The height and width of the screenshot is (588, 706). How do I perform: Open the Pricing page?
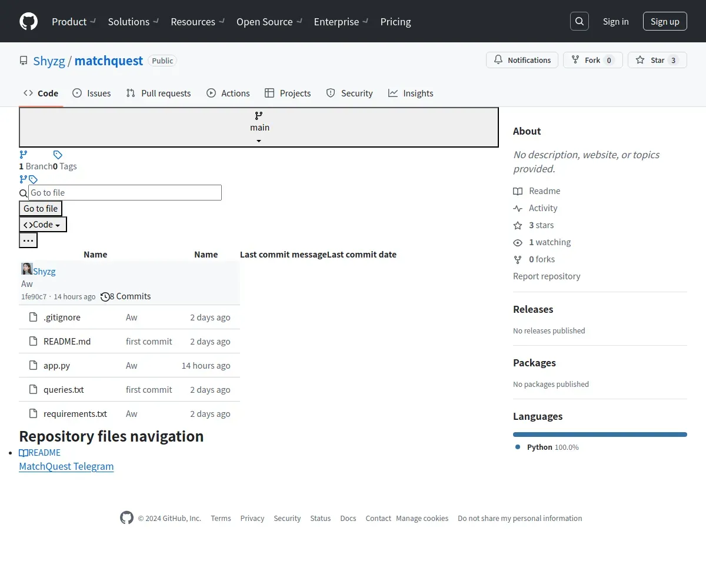[x=395, y=21]
